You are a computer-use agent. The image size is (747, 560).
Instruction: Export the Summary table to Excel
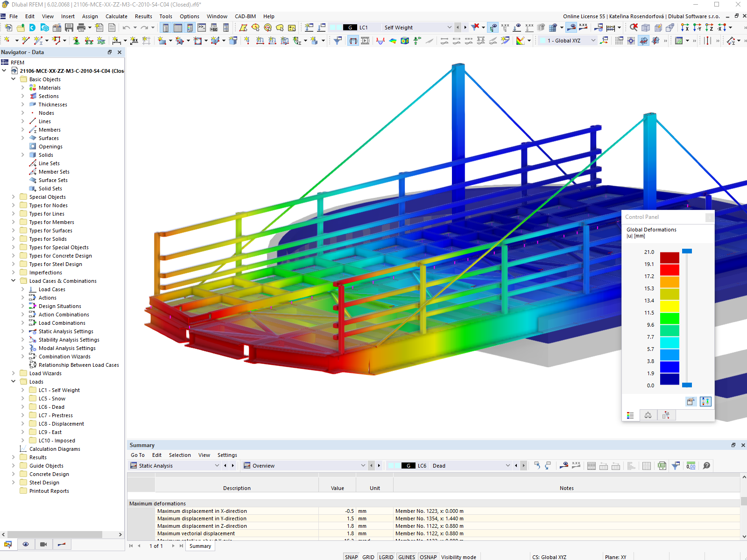coord(662,465)
